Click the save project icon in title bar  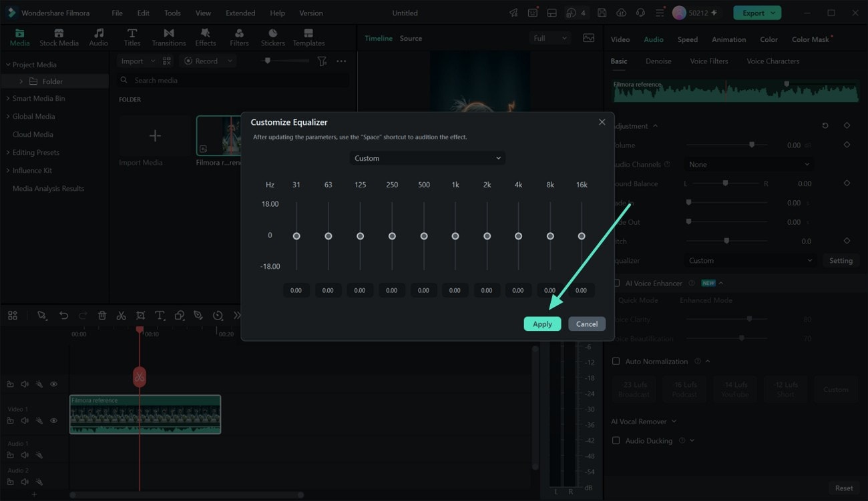(602, 13)
